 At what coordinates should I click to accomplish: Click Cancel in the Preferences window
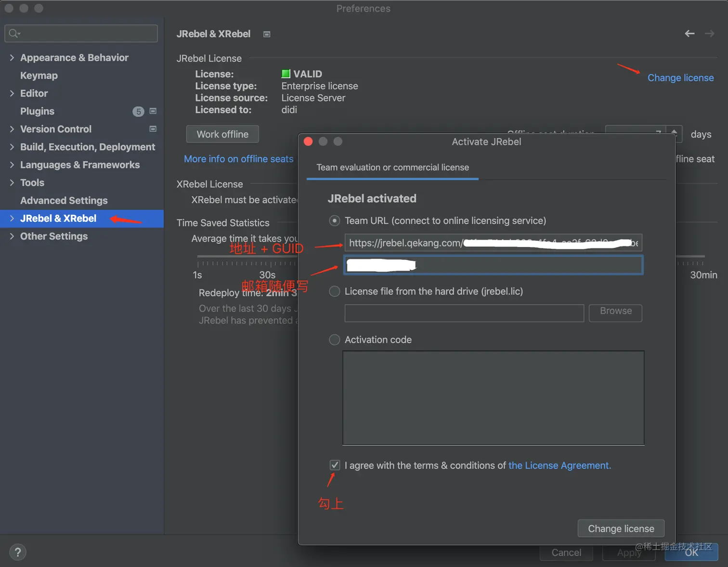click(x=566, y=553)
